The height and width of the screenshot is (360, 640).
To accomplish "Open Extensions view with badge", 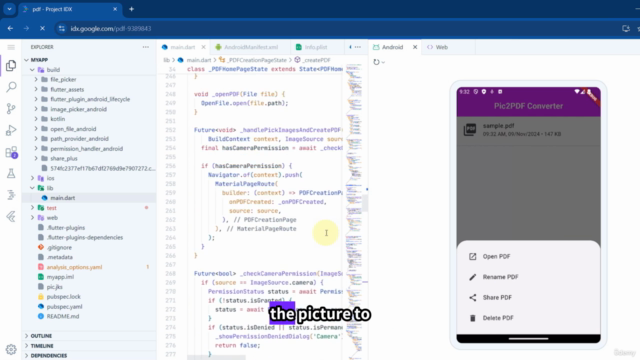I will coord(11,152).
